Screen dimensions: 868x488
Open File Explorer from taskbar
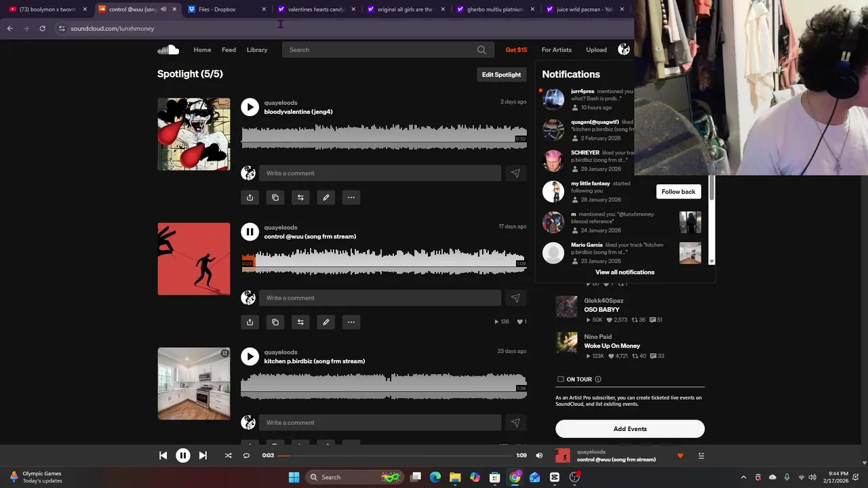[455, 477]
